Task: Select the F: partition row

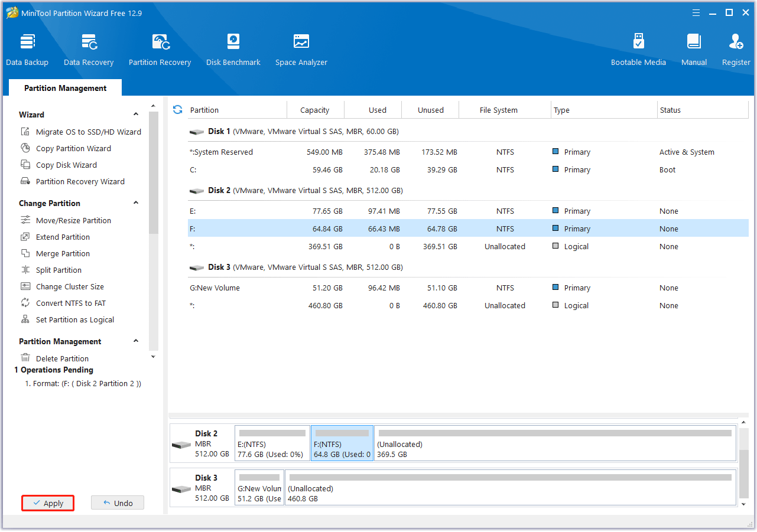Action: pyautogui.click(x=468, y=229)
